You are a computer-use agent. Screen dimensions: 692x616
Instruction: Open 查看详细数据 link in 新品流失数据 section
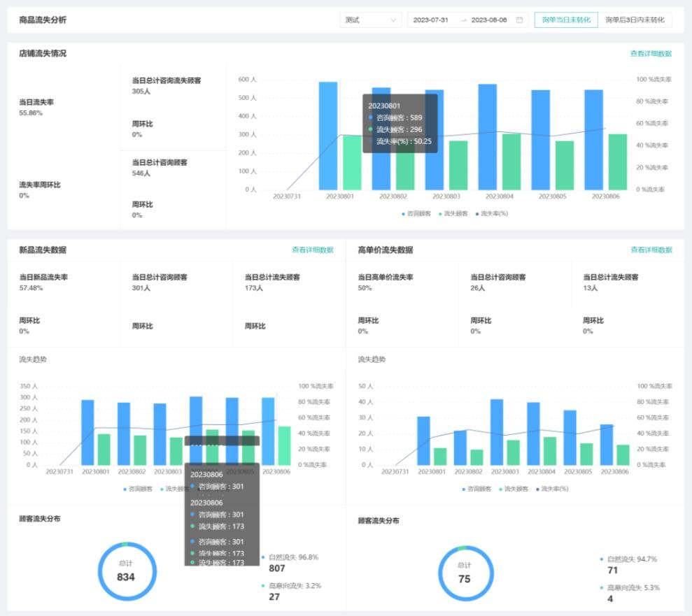point(313,250)
